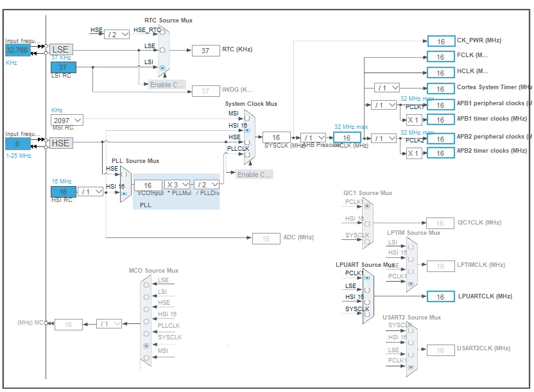Click the HCLK 16 MHz input field

coord(347,137)
